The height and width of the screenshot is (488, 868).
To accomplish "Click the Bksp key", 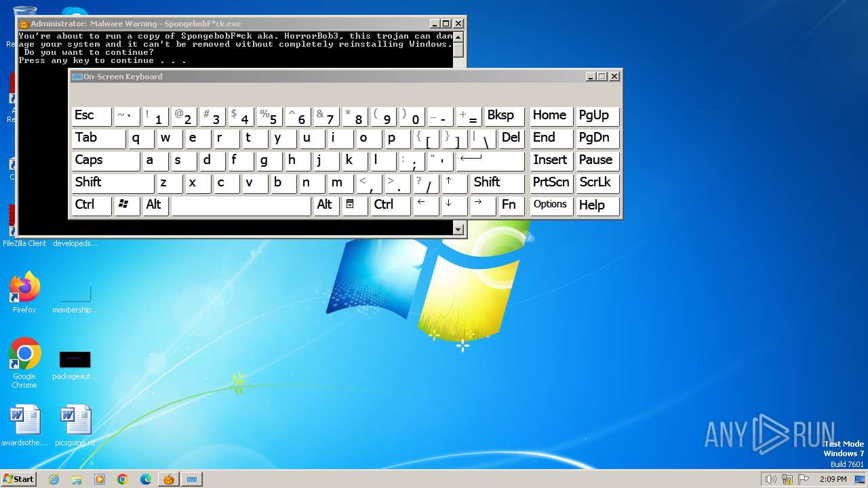I will tap(505, 116).
